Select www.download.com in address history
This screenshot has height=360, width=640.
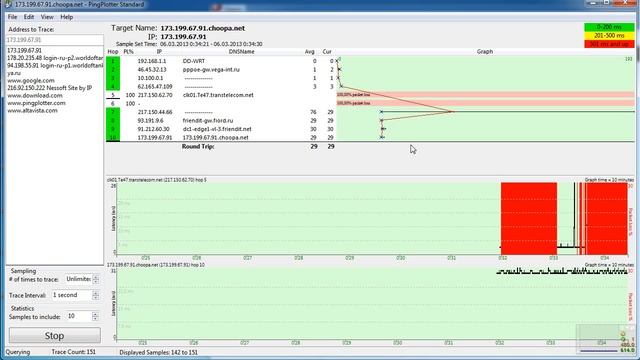tap(35, 96)
